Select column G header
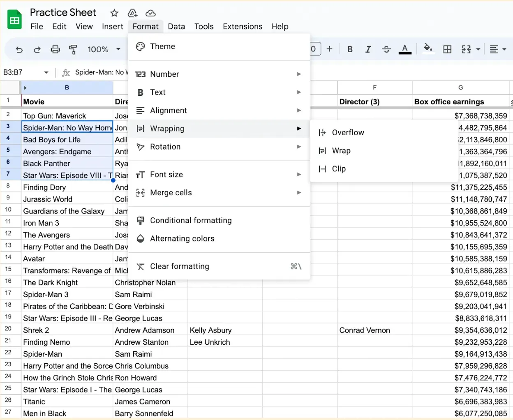The image size is (513, 420). 460,88
